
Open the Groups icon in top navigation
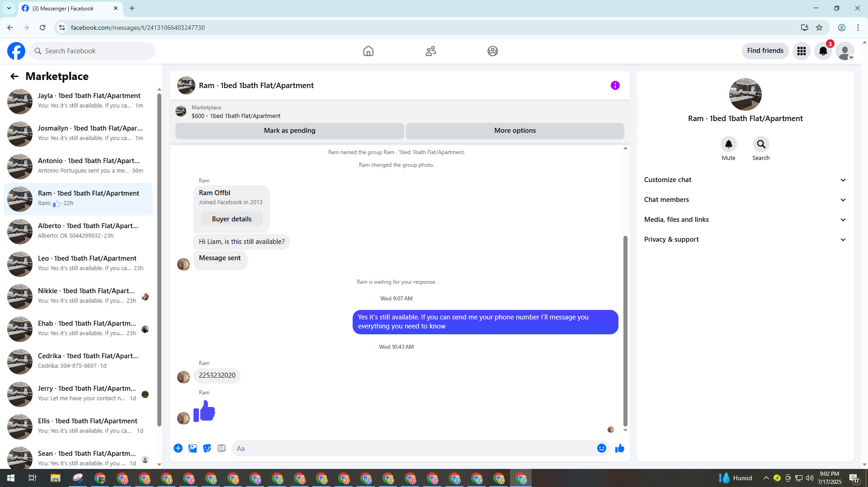pos(493,51)
